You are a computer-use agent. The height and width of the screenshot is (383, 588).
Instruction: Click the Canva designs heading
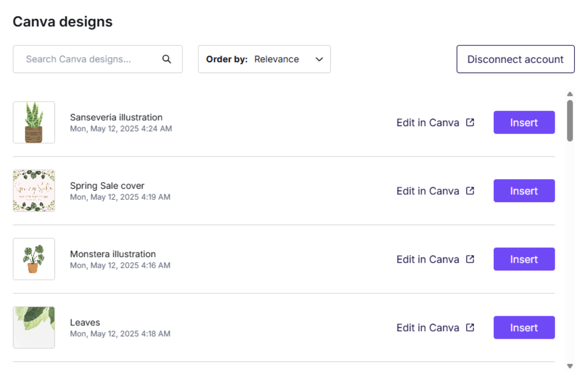coord(63,22)
